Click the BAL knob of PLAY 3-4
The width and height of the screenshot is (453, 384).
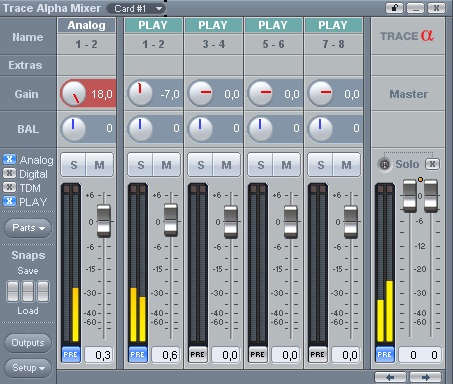[200, 129]
